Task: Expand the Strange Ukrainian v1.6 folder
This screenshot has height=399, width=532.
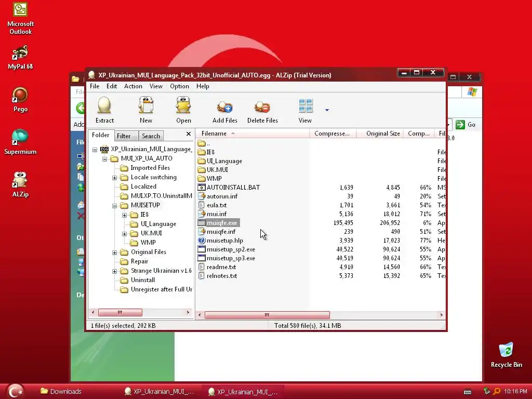Action: [115, 271]
